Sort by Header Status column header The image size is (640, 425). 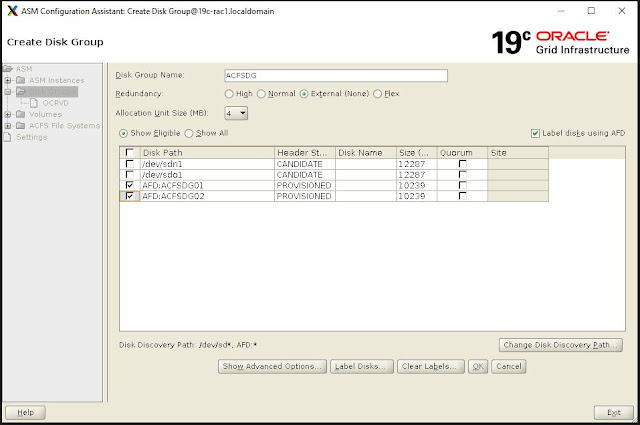coord(304,153)
